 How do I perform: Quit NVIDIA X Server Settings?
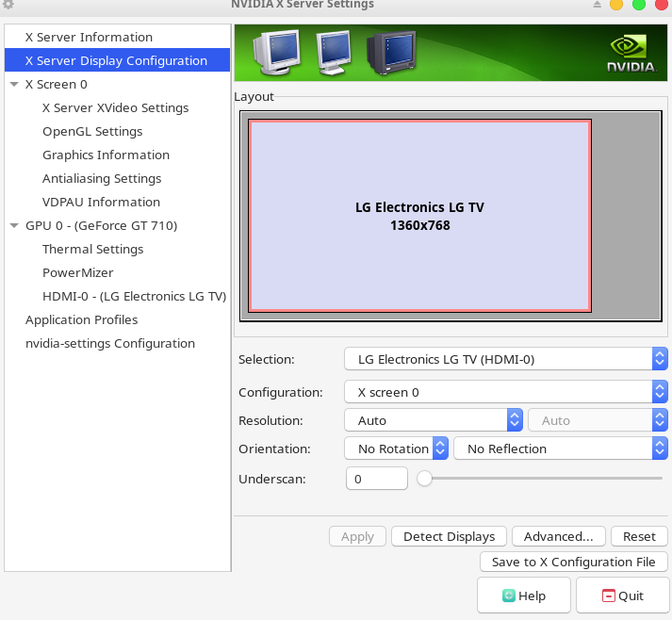pos(622,596)
